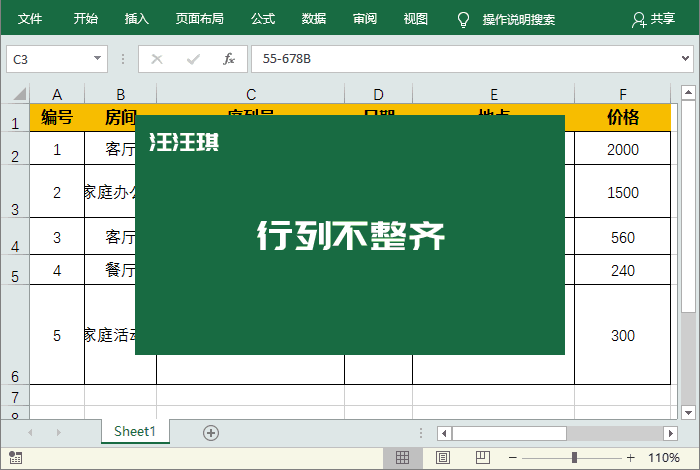Click the zoom out minus button
The height and width of the screenshot is (470, 700).
point(513,458)
